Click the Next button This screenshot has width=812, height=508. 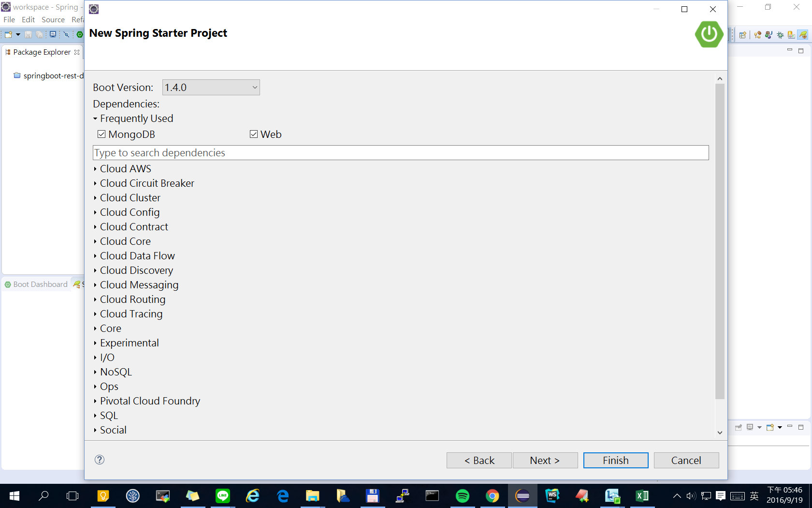545,461
